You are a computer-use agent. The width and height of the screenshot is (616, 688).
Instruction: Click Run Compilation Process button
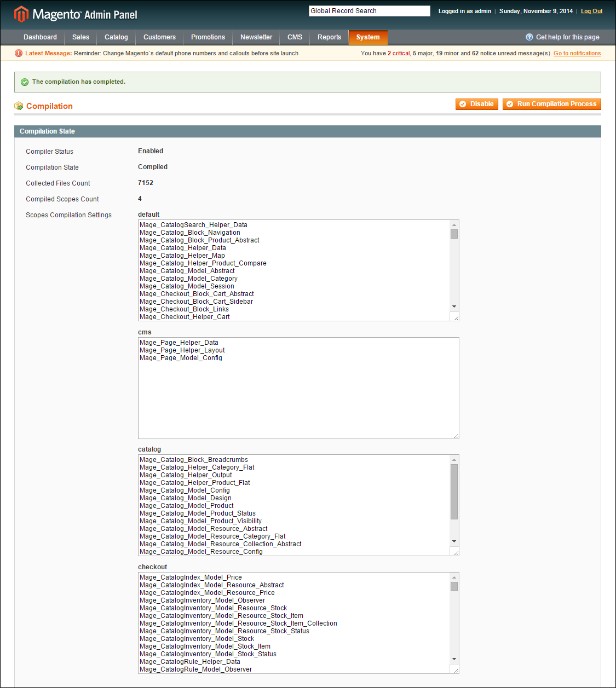pyautogui.click(x=551, y=104)
